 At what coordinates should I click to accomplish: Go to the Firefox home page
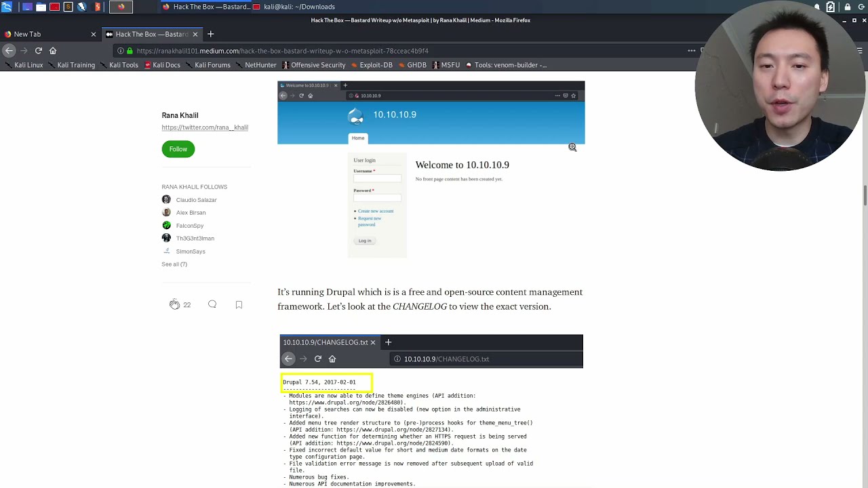pyautogui.click(x=53, y=51)
